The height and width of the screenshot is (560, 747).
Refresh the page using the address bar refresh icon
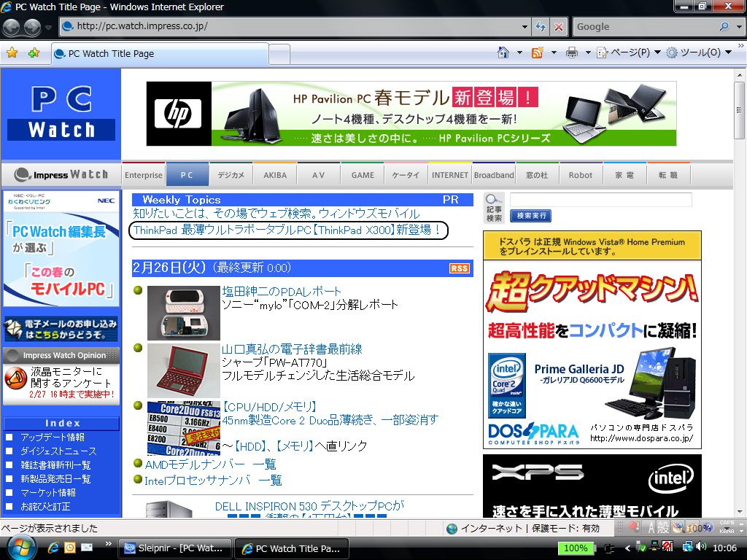point(541,27)
